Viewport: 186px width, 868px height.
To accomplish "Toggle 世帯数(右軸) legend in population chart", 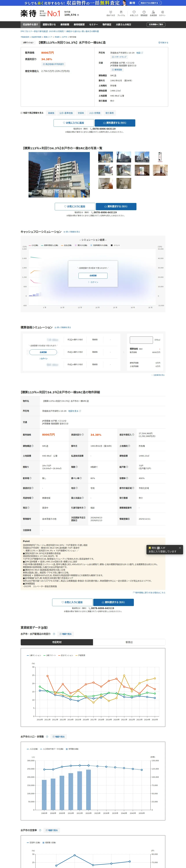I will [x=72, y=749].
